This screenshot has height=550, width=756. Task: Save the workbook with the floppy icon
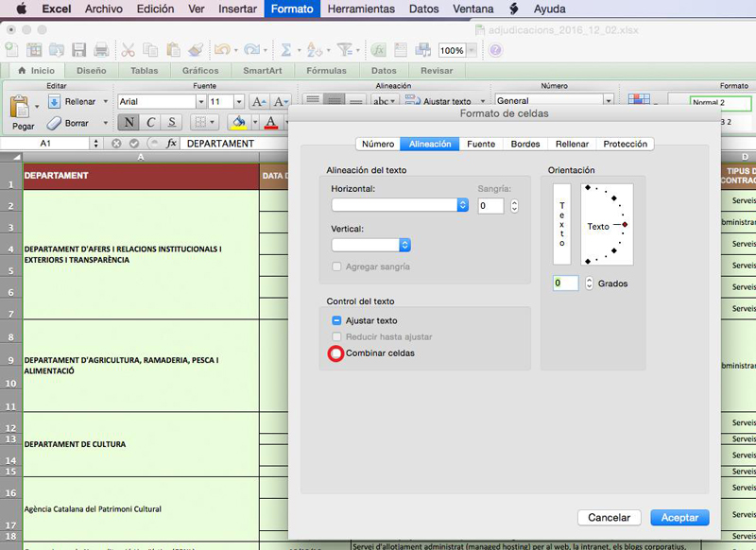pos(78,50)
